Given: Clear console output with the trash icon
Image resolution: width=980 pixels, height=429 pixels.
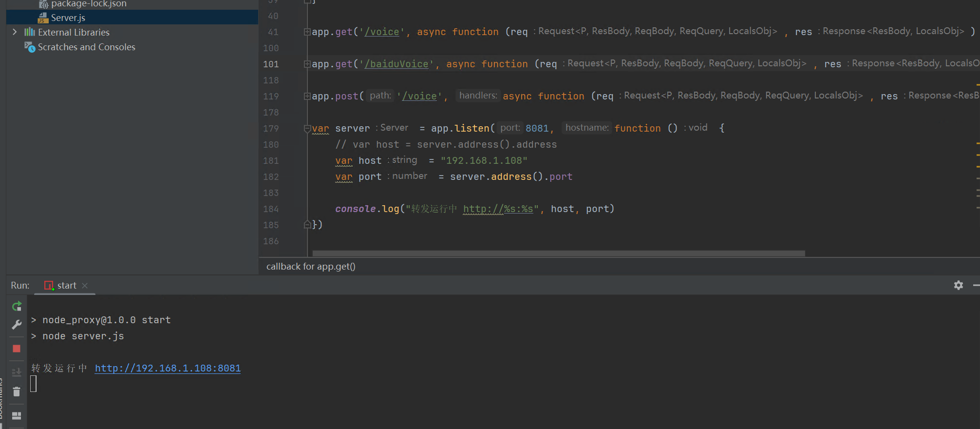Looking at the screenshot, I should click(x=17, y=392).
